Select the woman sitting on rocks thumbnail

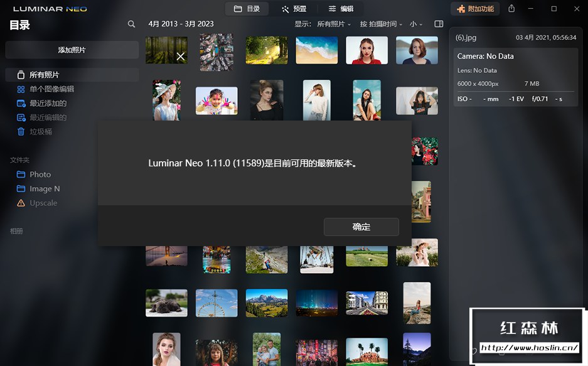pos(417,303)
